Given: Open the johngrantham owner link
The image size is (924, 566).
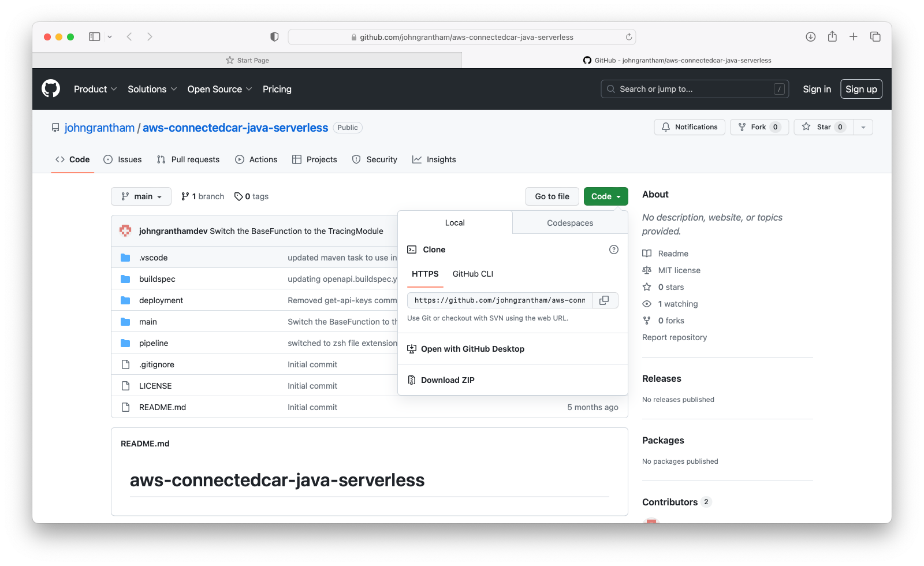Looking at the screenshot, I should point(99,128).
